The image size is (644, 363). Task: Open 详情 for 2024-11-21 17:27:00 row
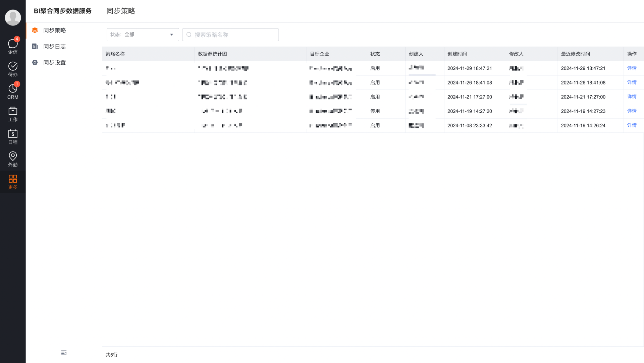click(632, 97)
